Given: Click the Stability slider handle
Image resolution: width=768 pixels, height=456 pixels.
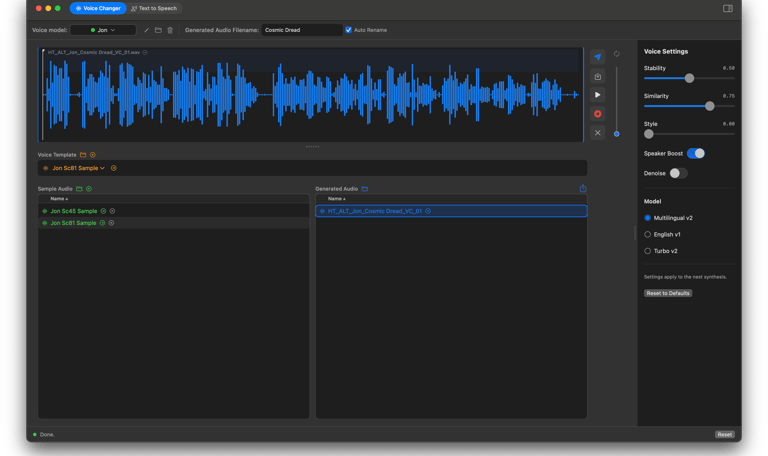Looking at the screenshot, I should (689, 78).
